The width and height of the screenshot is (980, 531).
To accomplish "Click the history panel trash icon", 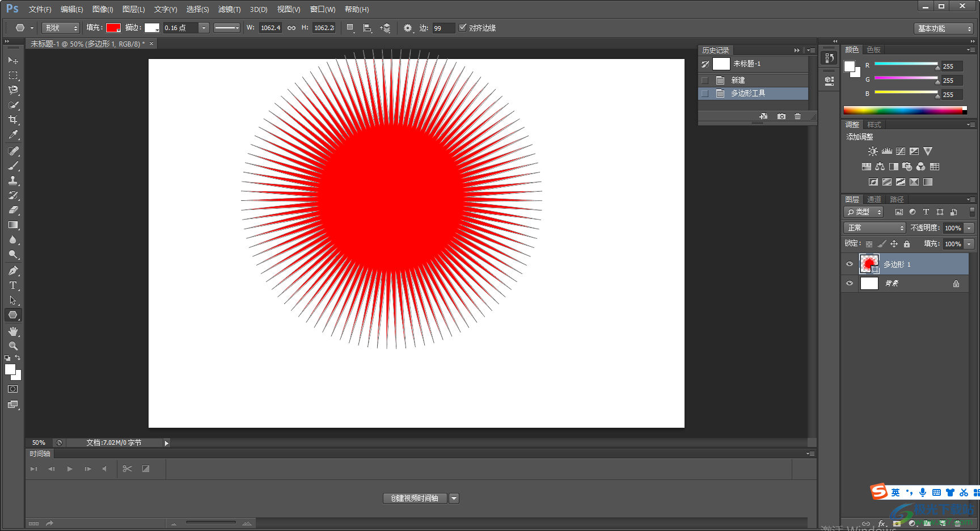I will 798,116.
